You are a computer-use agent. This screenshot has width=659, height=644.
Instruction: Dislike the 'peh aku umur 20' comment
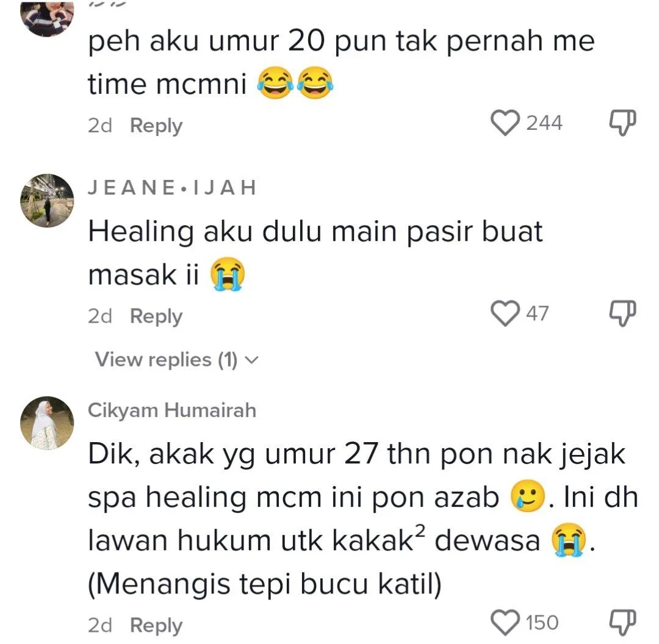click(623, 123)
